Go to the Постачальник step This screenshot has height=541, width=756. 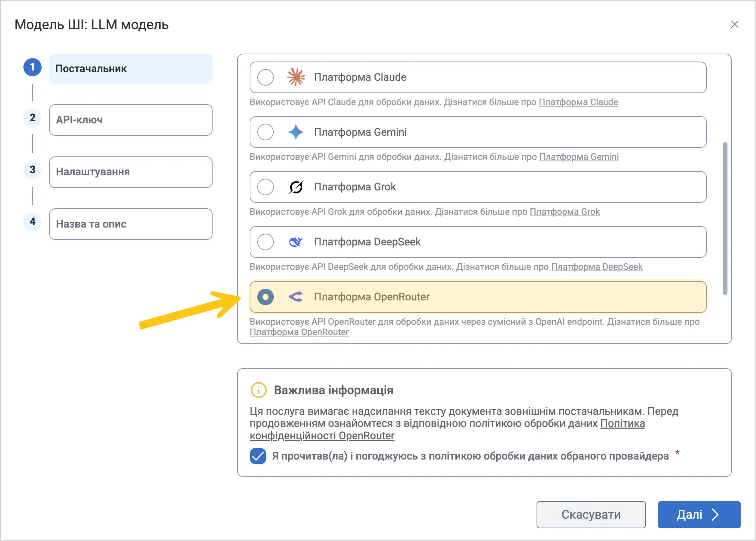point(131,69)
